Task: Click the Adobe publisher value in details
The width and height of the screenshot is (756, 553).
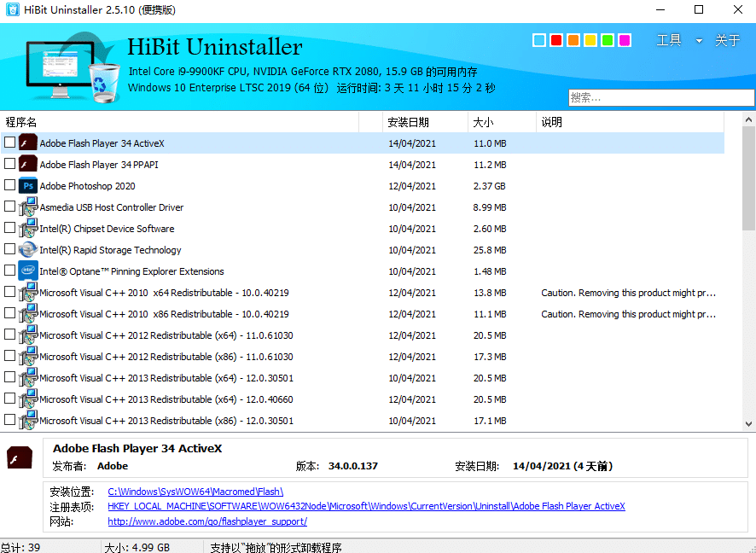Action: click(113, 466)
